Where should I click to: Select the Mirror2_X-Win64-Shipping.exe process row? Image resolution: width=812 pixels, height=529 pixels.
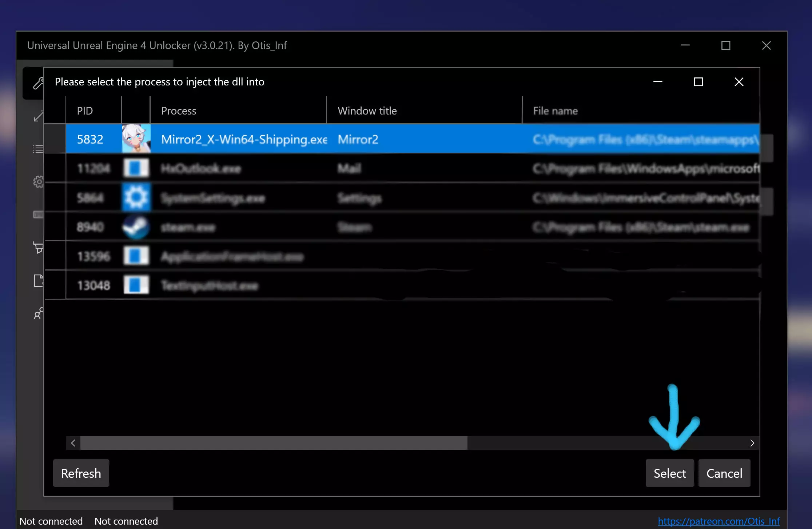click(x=244, y=139)
